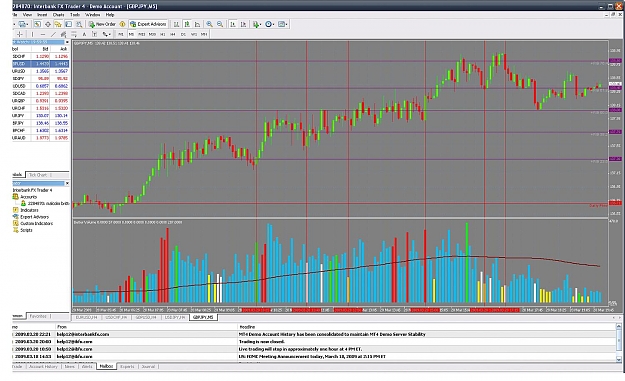Screen dimensions: 625x381
Task: Open the Profiles toolbar icon
Action: (x=24, y=24)
